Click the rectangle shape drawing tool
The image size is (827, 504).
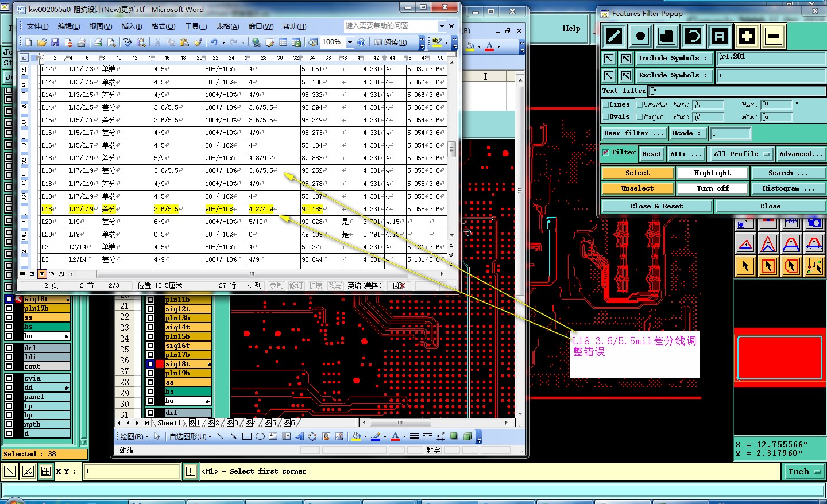[247, 436]
